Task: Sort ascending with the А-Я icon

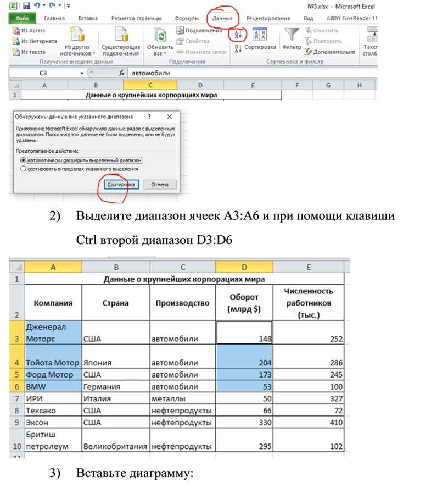Action: (x=238, y=35)
